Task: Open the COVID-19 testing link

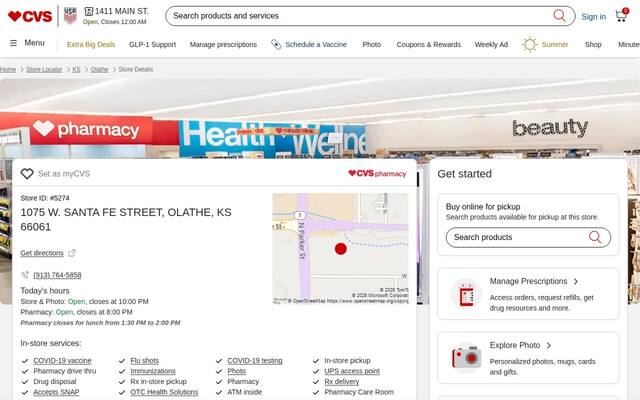Action: point(255,361)
